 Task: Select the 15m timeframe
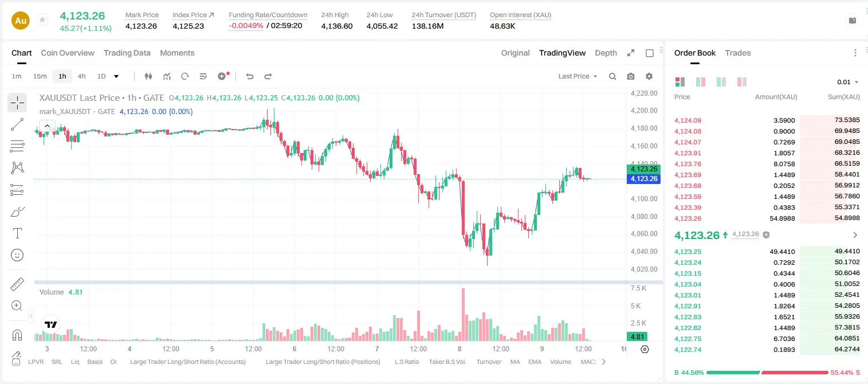[40, 76]
